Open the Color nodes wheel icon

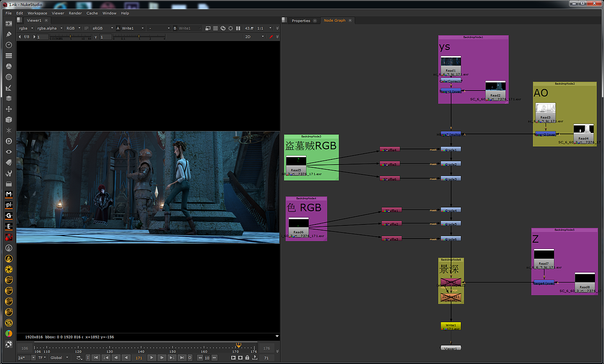tap(8, 66)
